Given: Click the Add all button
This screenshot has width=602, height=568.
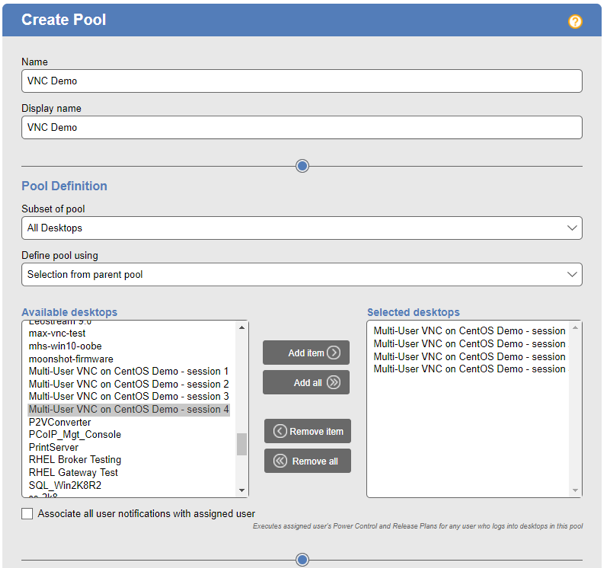Looking at the screenshot, I should pos(307,382).
